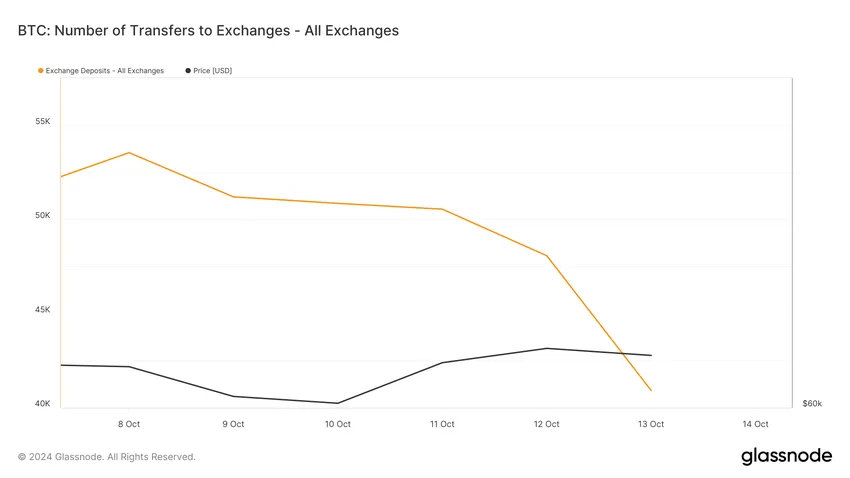Select the 10 Oct date label
The height and width of the screenshot is (478, 850).
click(x=338, y=424)
